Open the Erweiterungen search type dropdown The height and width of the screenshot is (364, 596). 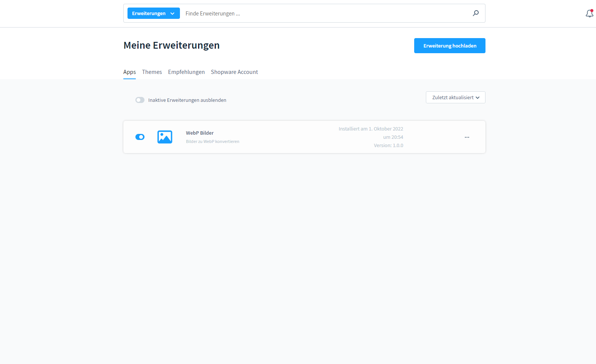click(154, 13)
